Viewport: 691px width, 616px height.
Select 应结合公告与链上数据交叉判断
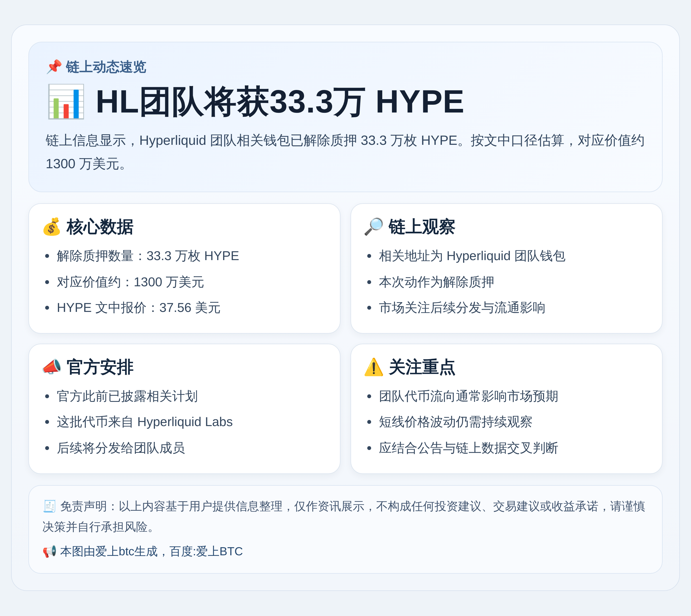(468, 448)
